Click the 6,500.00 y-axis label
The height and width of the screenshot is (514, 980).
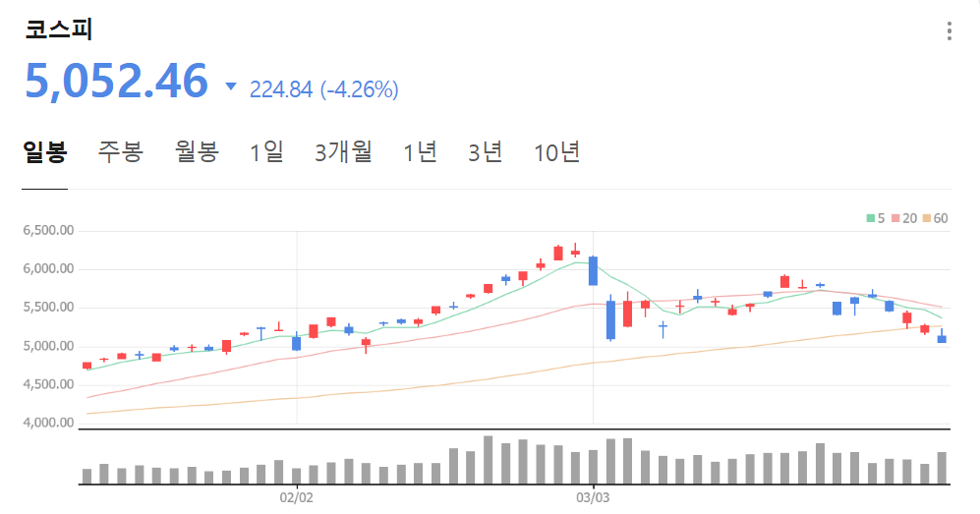coord(48,230)
